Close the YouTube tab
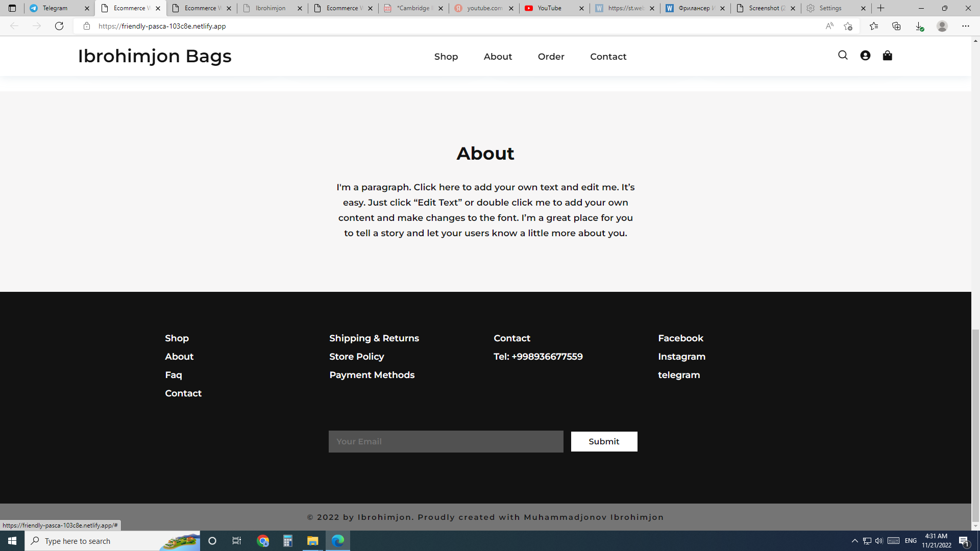This screenshot has height=551, width=980. click(581, 8)
